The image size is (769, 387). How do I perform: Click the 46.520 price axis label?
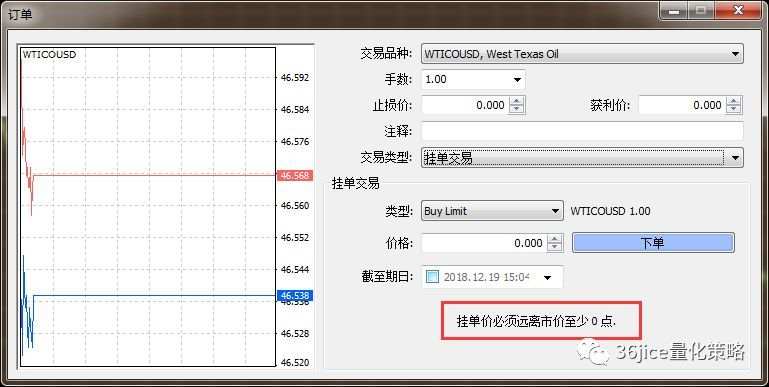(x=295, y=362)
